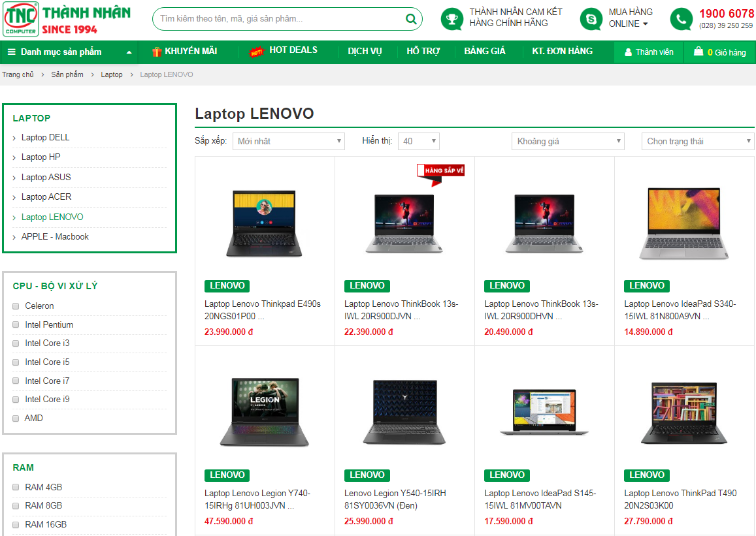This screenshot has height=536, width=756.
Task: Select Laptop ACER in sidebar
Action: click(46, 197)
